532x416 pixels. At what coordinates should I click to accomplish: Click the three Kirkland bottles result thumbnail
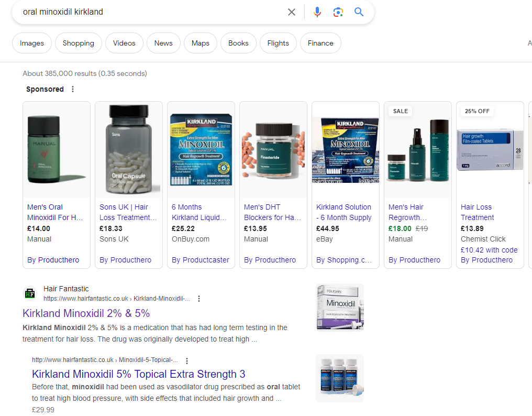(340, 378)
